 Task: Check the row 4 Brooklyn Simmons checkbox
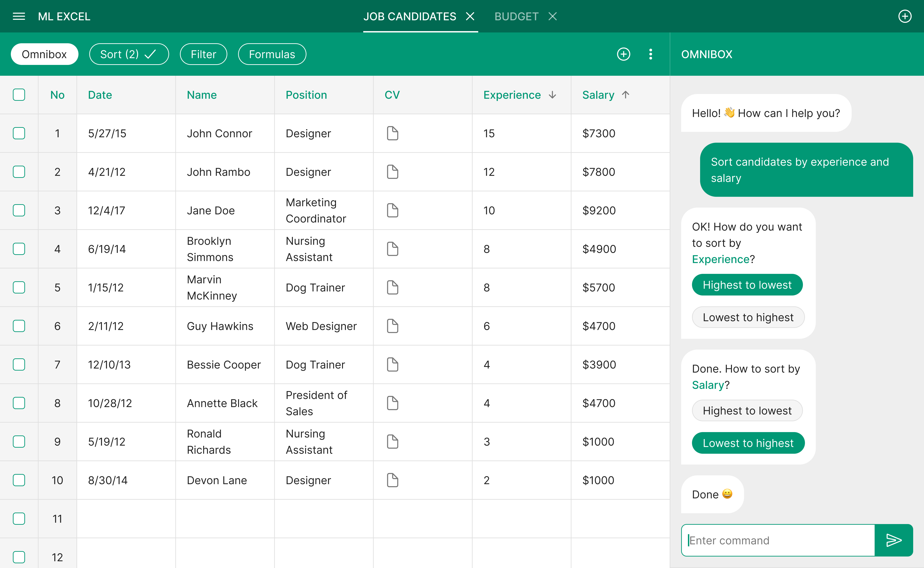click(19, 249)
